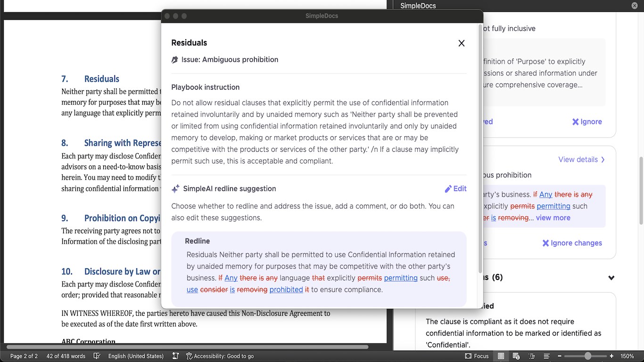Click the '9. Prohibition on Copying' heading
The image size is (644, 362).
click(111, 218)
